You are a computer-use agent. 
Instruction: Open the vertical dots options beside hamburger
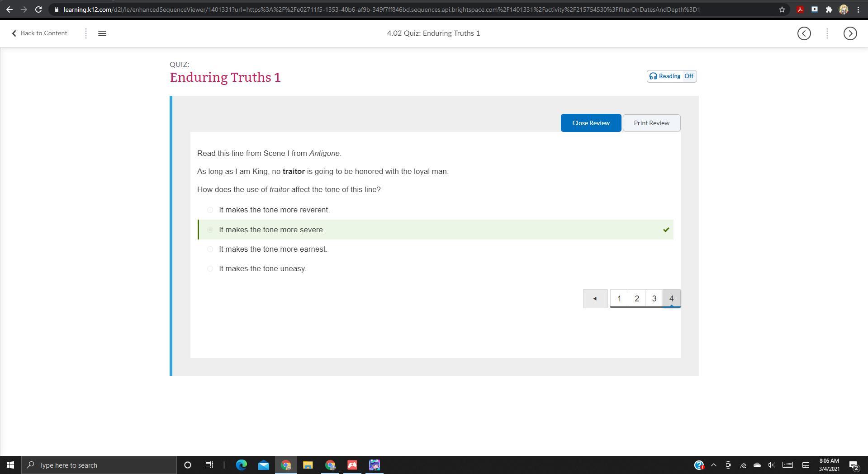(86, 33)
